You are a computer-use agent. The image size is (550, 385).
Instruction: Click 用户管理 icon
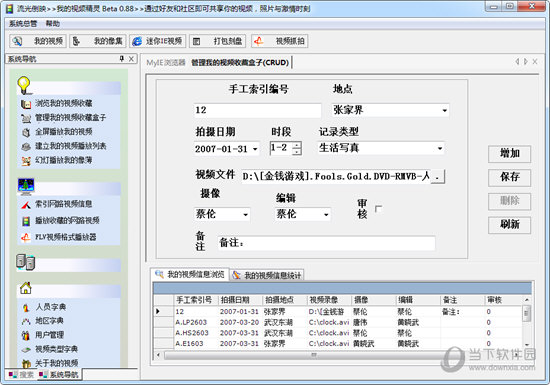click(26, 335)
